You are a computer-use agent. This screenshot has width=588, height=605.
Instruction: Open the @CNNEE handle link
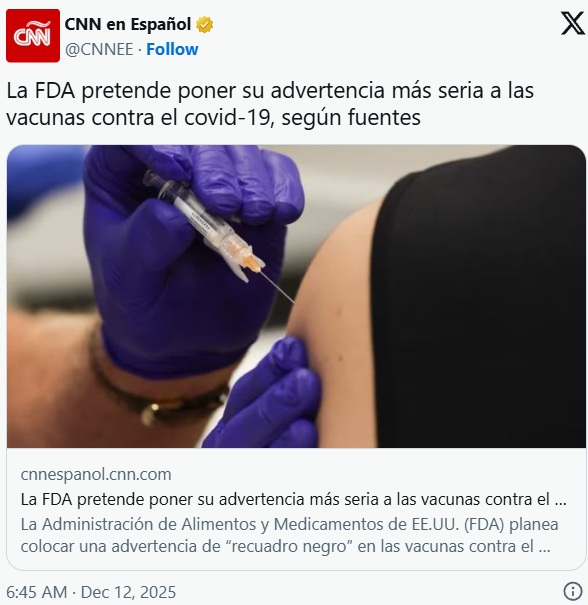99,49
